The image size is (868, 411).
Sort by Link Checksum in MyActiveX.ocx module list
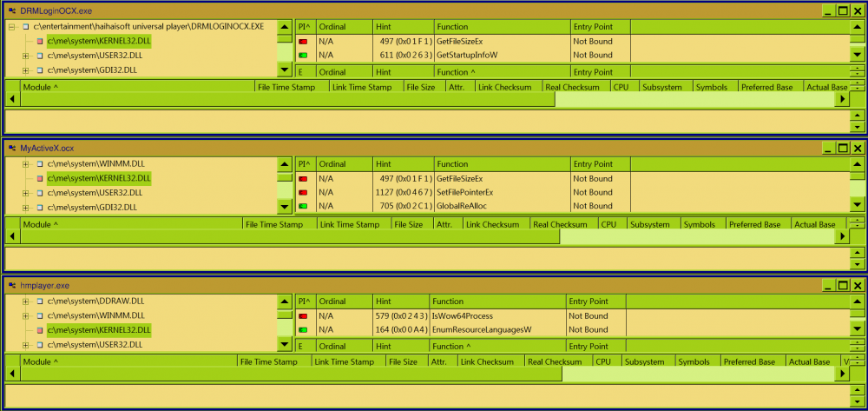pos(496,224)
